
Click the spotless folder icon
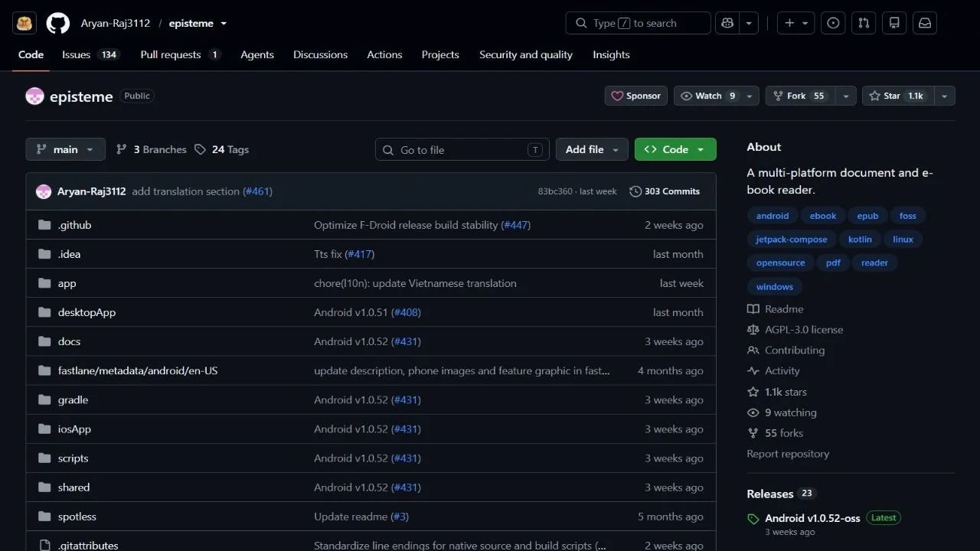44,517
